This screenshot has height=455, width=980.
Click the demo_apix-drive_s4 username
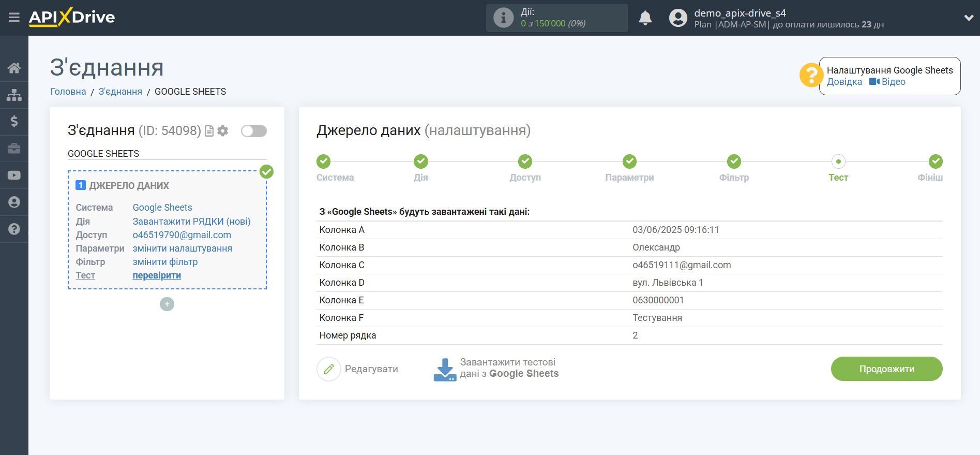(740, 13)
